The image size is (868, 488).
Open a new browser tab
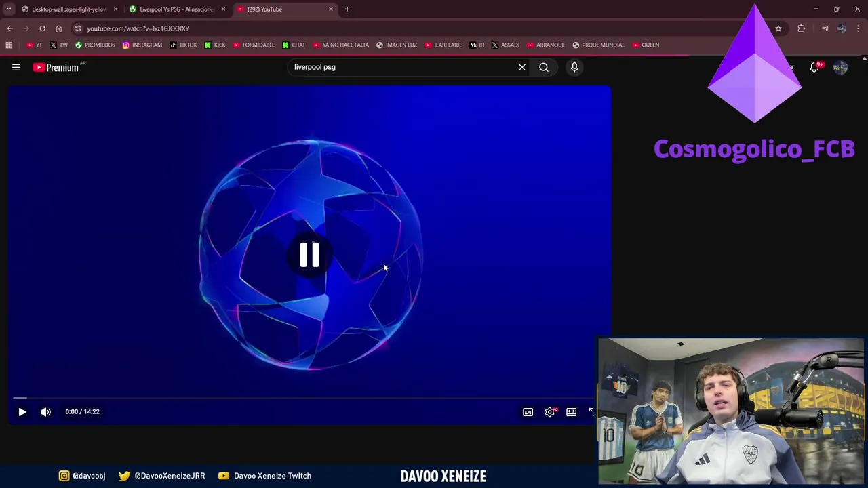tap(347, 9)
